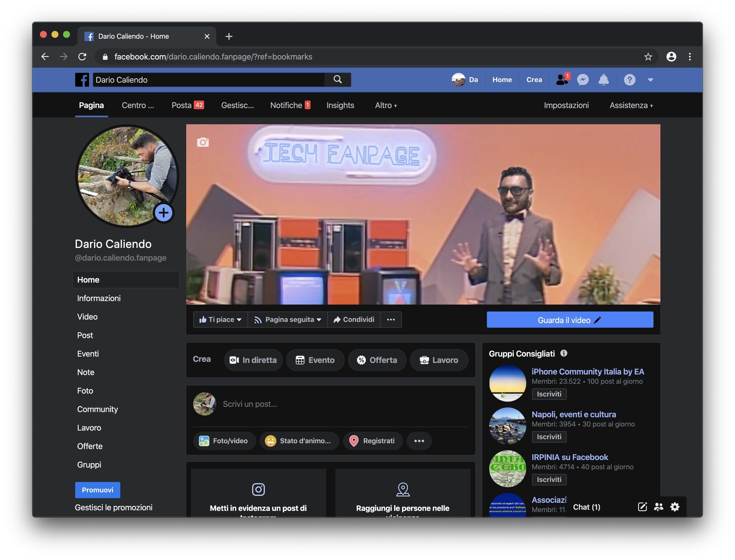Go back in browser history

pyautogui.click(x=45, y=57)
